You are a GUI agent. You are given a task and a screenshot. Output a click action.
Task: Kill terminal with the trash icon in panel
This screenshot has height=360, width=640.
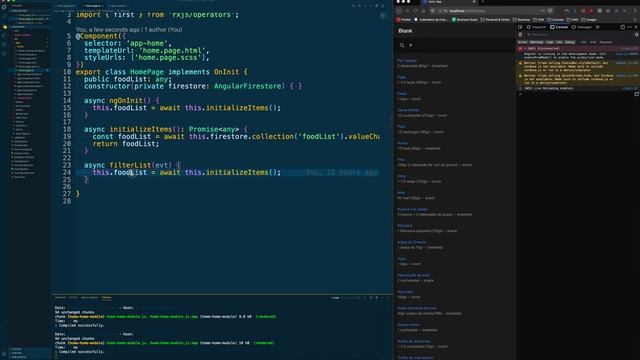[376, 298]
